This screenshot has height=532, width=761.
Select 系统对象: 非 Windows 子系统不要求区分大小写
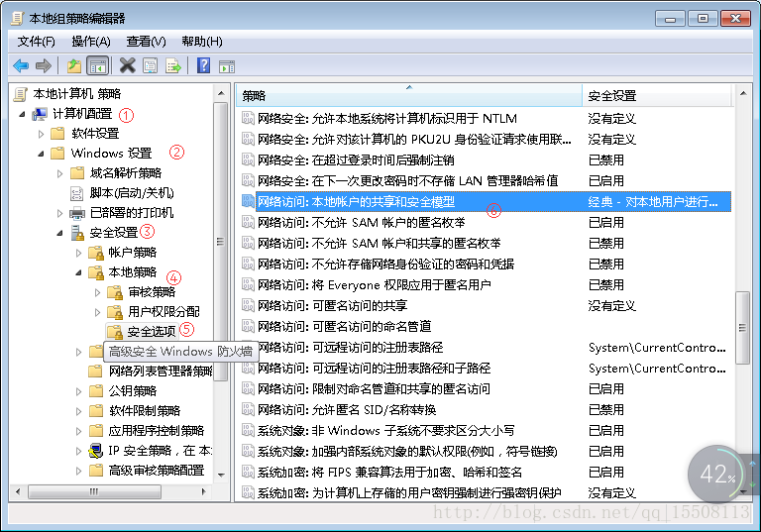[x=486, y=431]
